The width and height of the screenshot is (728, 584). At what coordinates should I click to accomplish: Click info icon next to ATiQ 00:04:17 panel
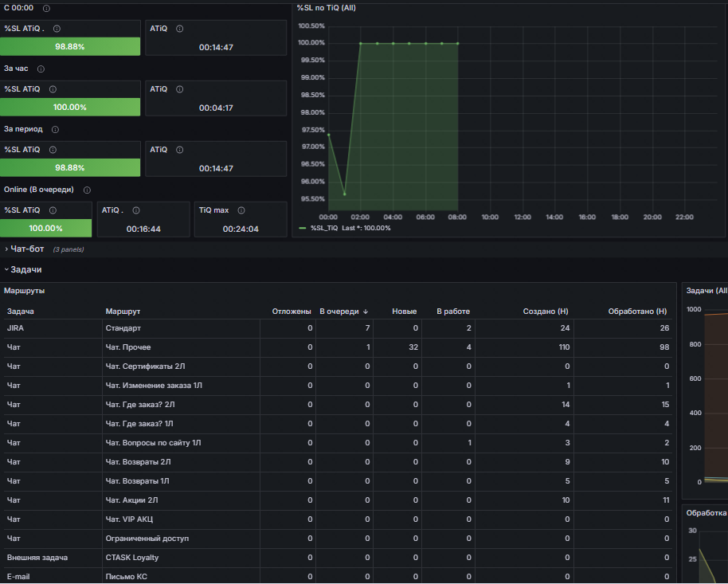pos(180,89)
